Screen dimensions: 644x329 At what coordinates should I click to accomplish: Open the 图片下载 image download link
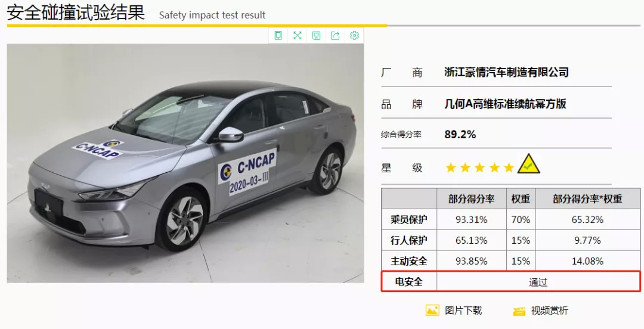click(x=463, y=311)
